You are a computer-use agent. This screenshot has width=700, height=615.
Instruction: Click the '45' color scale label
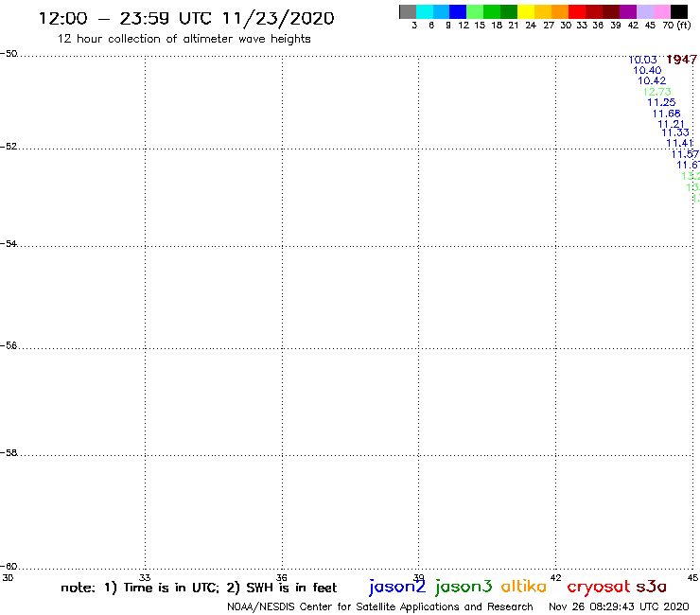coord(650,26)
